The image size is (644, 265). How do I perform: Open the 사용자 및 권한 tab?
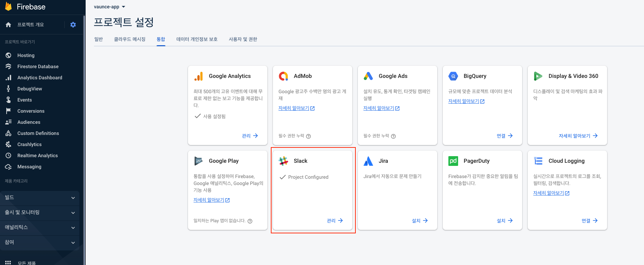pos(243,39)
